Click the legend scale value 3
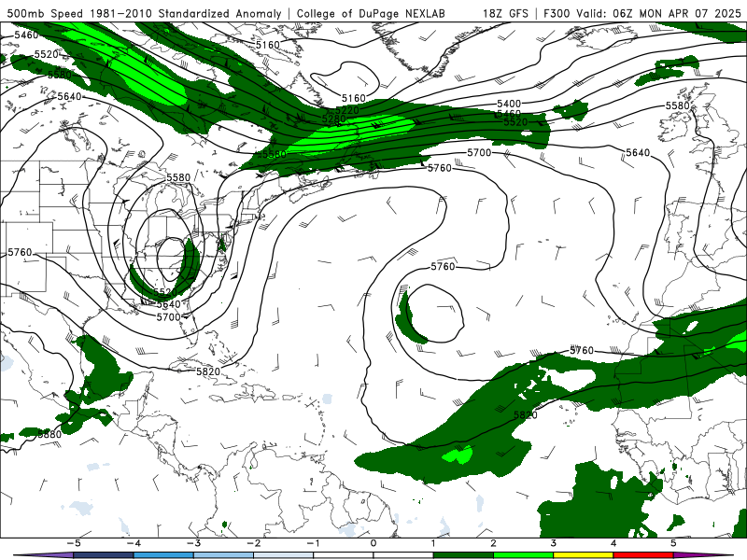747x560 pixels. tap(554, 543)
